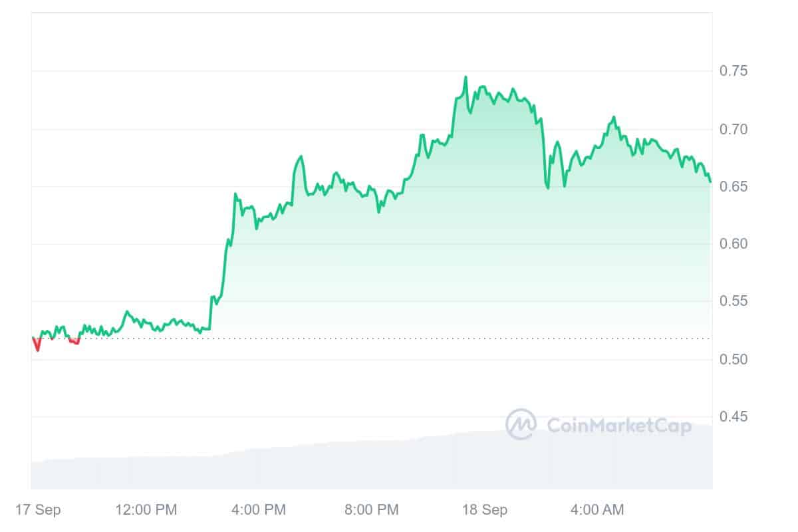Select the 0.70 price axis label
The image size is (798, 532).
[x=733, y=128]
